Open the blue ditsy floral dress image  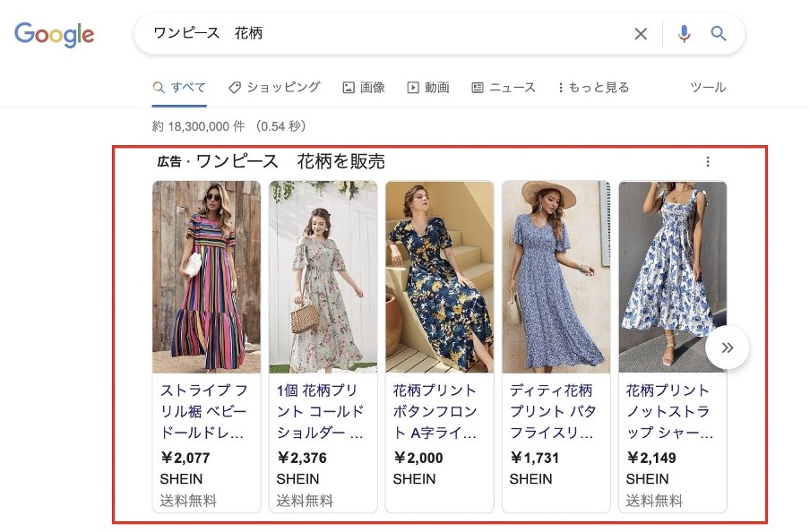556,277
